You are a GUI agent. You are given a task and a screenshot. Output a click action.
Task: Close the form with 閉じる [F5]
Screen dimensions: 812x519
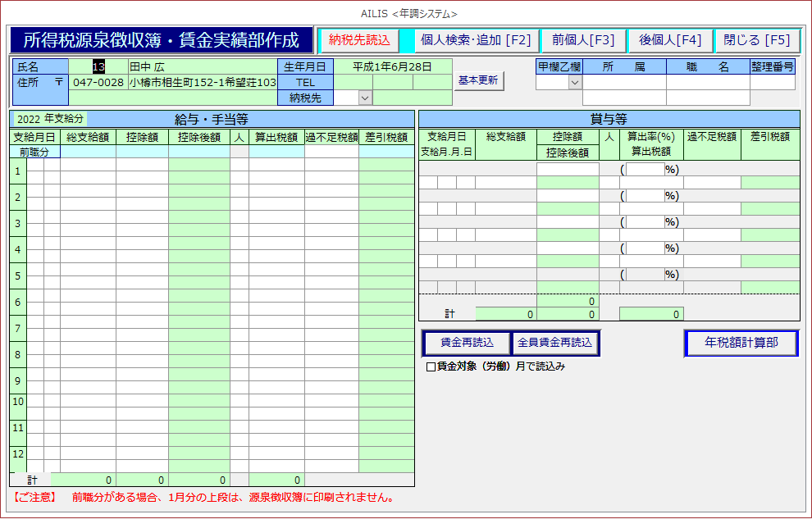pos(756,40)
